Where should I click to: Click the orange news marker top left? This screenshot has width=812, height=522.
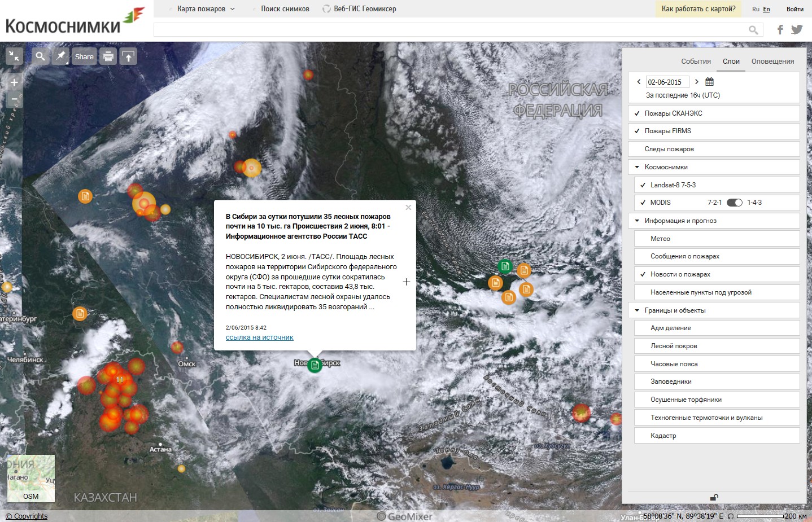click(x=85, y=196)
